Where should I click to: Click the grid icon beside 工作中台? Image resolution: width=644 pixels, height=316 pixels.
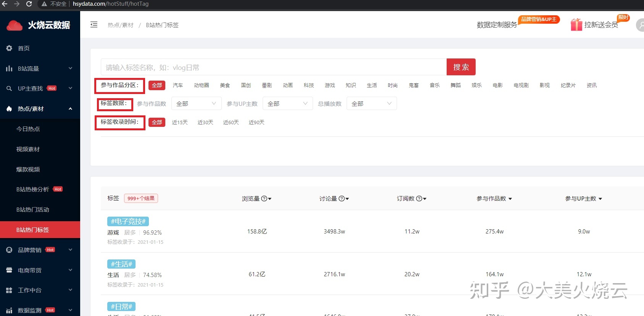(x=9, y=290)
